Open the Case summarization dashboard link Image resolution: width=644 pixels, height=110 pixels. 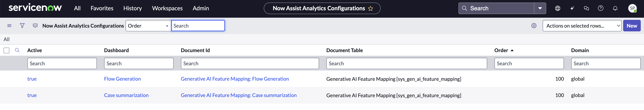(126, 95)
